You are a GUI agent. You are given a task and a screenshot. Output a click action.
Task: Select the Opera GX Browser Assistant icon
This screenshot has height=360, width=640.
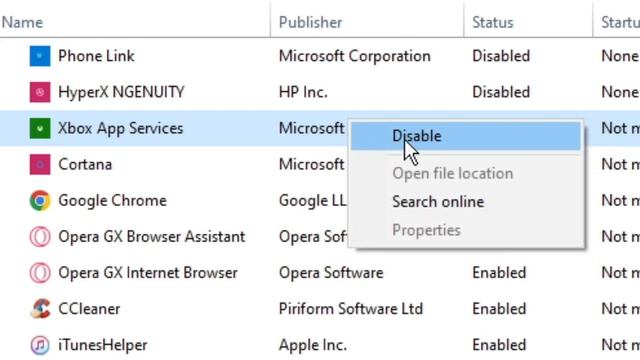[40, 236]
